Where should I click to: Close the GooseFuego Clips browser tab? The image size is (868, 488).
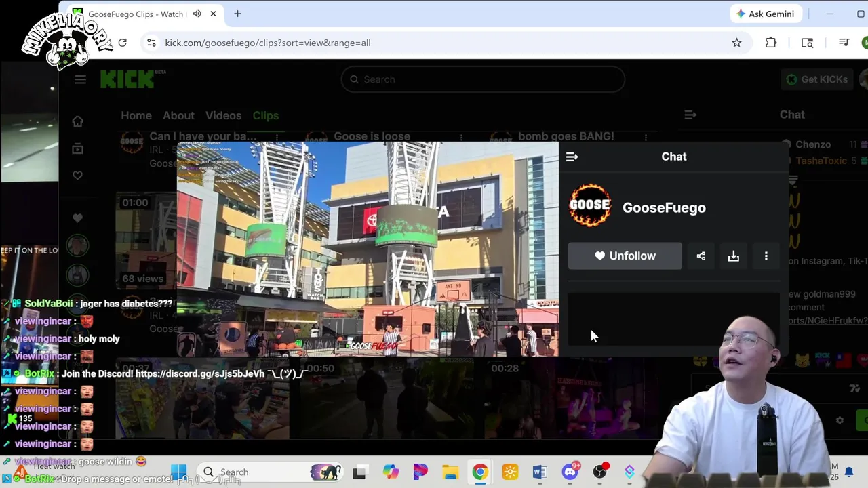coord(213,14)
